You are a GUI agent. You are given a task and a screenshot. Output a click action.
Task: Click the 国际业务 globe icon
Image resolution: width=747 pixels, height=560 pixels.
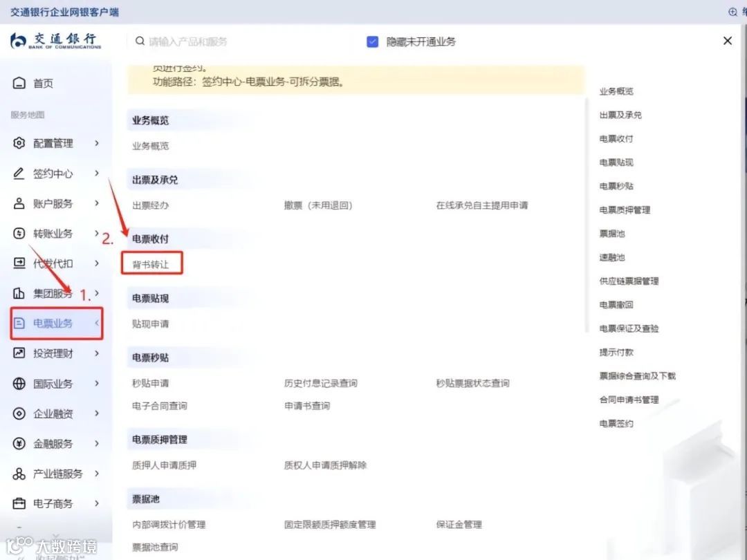point(19,383)
